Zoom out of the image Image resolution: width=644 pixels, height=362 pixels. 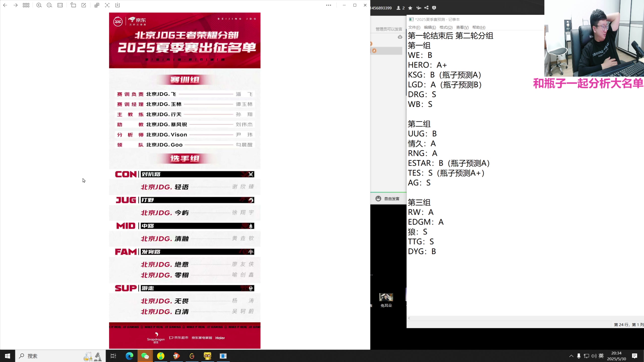50,5
